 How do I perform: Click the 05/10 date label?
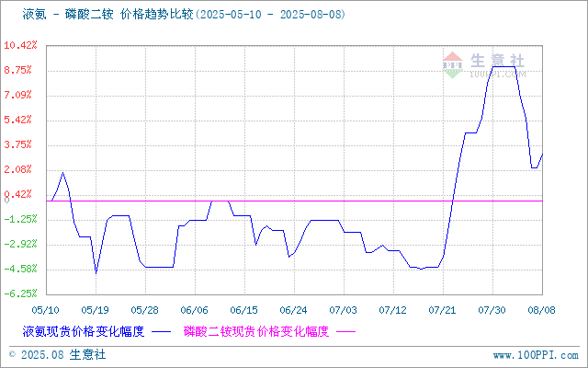[x=46, y=310]
